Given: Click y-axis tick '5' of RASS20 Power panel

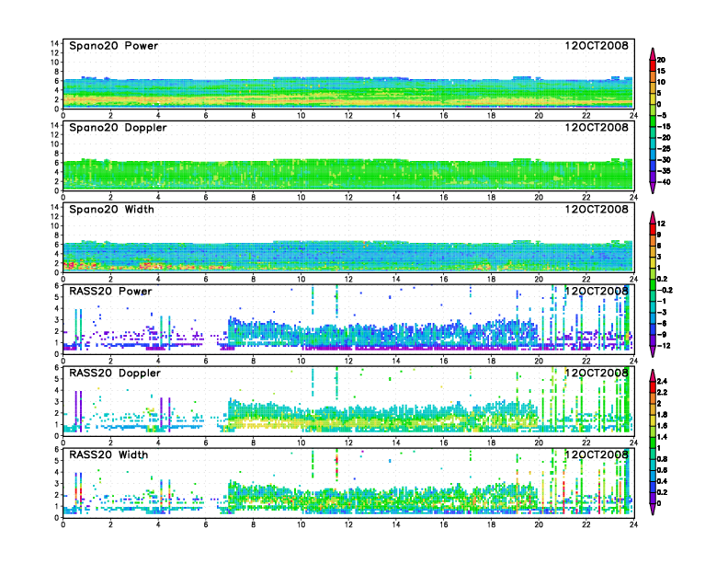Looking at the screenshot, I should point(57,297).
